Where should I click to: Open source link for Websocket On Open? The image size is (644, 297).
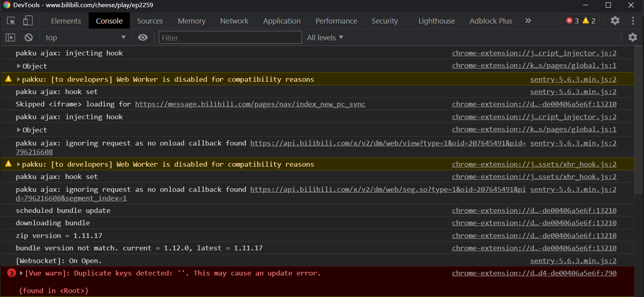[x=573, y=261]
